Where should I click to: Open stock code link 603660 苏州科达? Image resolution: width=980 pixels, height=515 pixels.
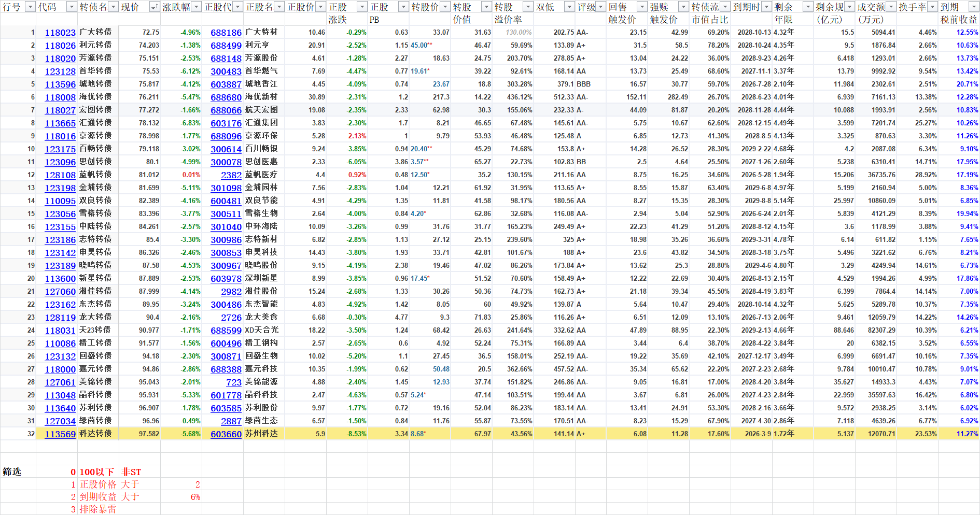point(226,434)
